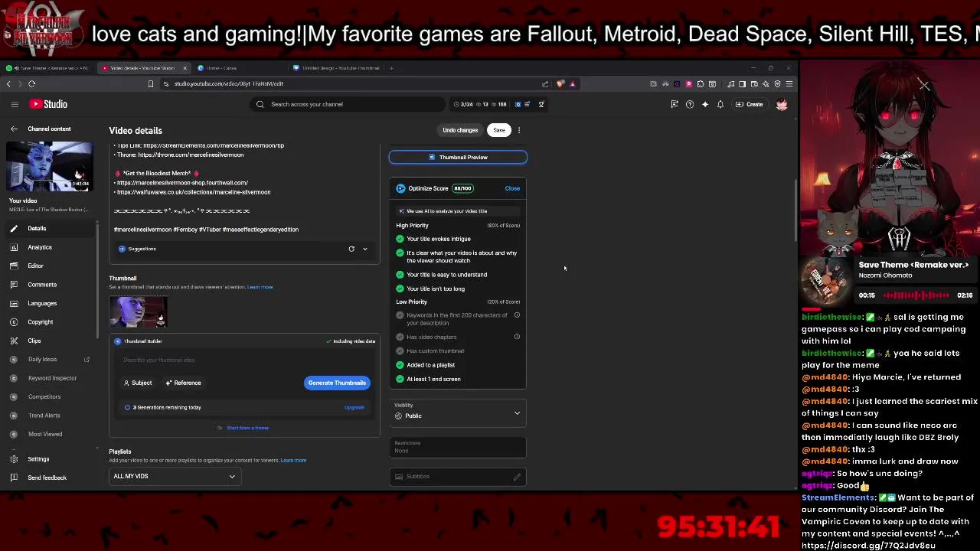Click the waifuwares collection link
This screenshot has width=980, height=551.
point(193,192)
